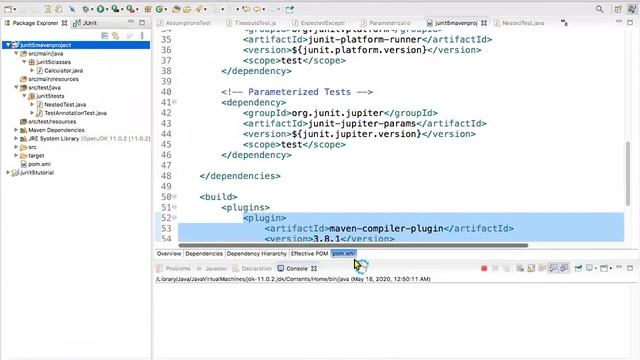640x360 pixels.
Task: Switch to the JUnit view tab
Action: point(85,23)
